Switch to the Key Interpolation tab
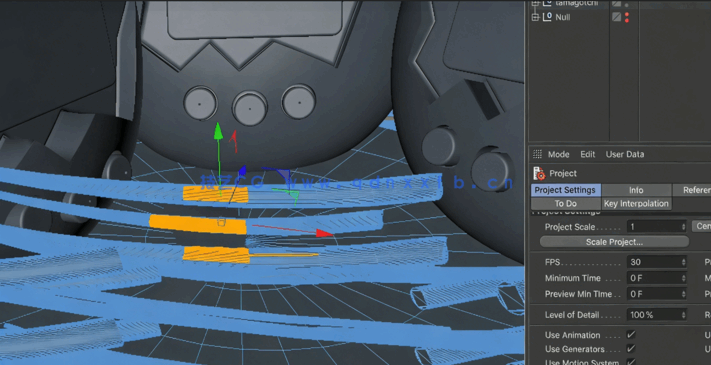The image size is (711, 365). tap(636, 204)
